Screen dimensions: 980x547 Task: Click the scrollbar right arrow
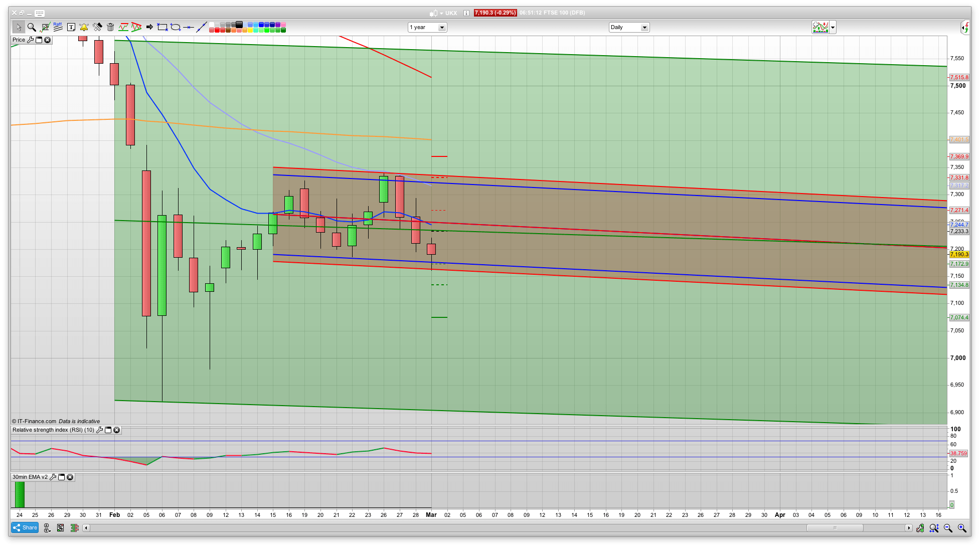908,527
